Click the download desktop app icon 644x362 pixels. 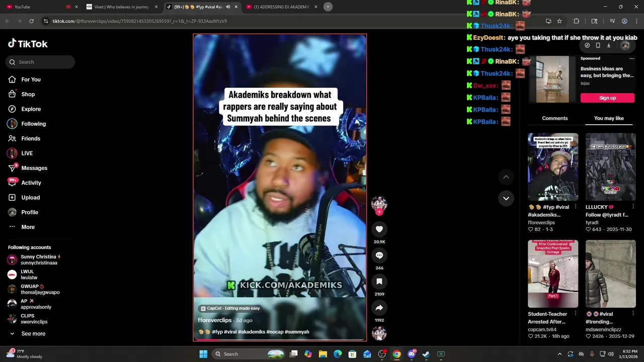(608, 45)
